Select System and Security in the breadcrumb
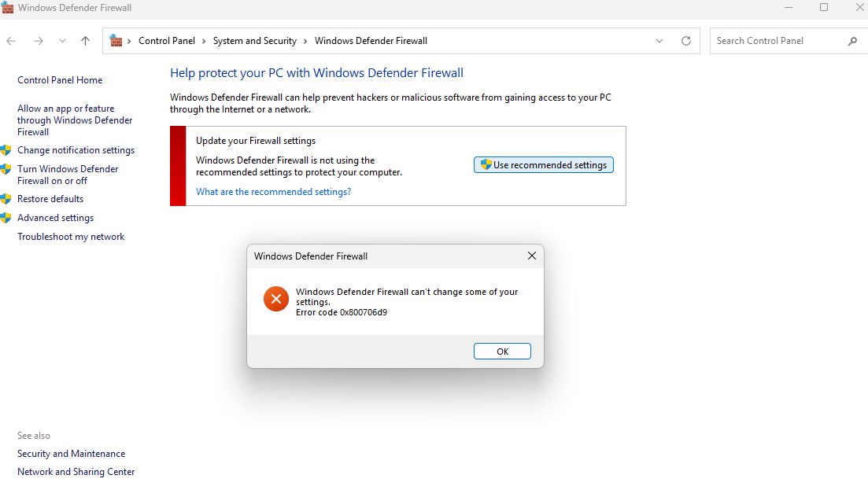868x486 pixels. [255, 41]
